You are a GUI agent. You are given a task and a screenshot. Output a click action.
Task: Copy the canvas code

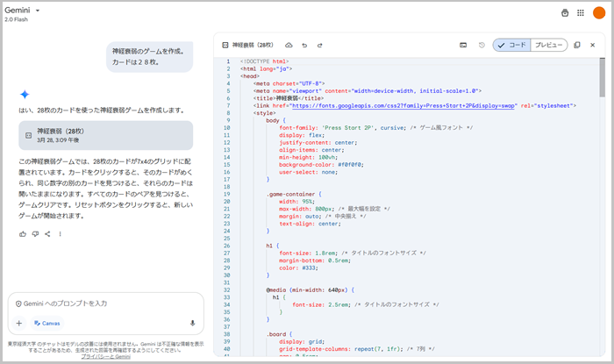click(577, 45)
